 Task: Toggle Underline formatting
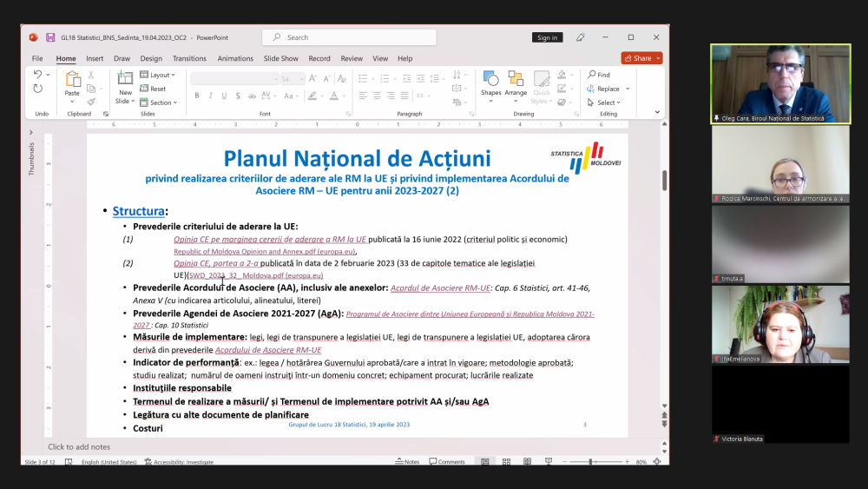(x=224, y=96)
